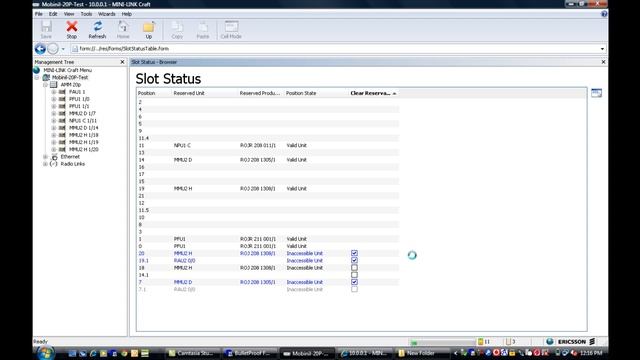640x360 pixels.
Task: Close the Slot Status browser tab
Action: pyautogui.click(x=603, y=62)
